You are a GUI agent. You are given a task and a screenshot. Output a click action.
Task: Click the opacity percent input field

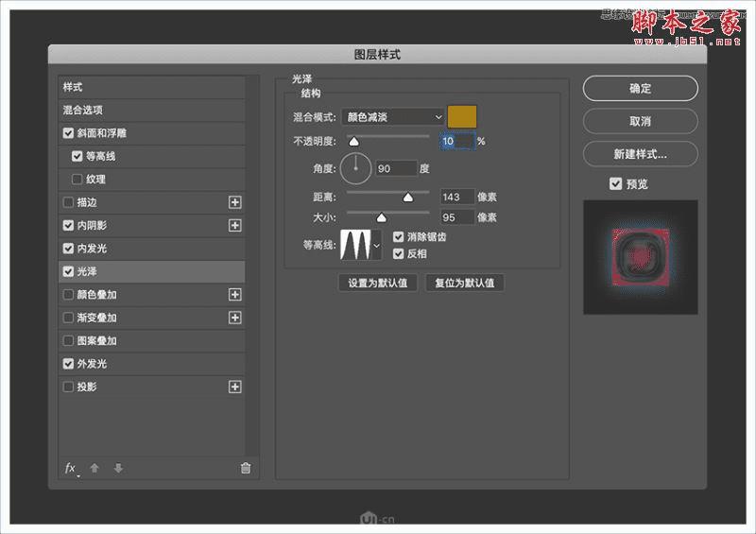tap(457, 141)
